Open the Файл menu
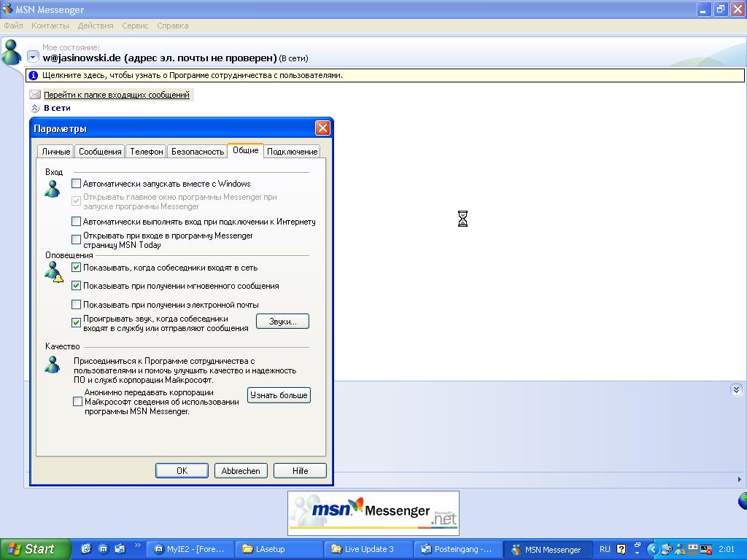This screenshot has width=747, height=560. click(x=13, y=26)
